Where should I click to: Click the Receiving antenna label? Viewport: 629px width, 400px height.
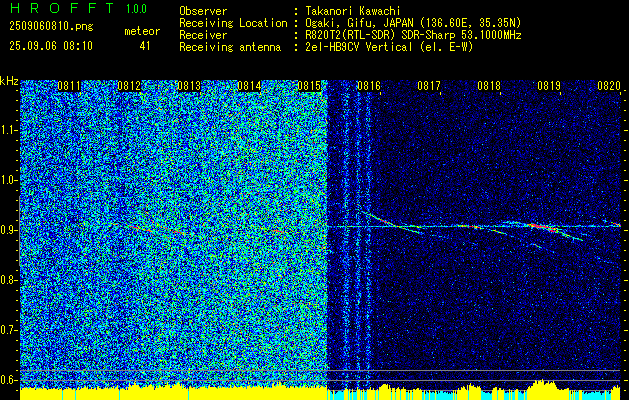point(230,47)
